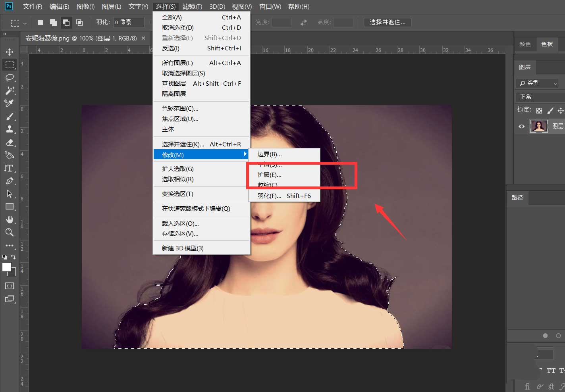565x392 pixels.
Task: Choose 羽化(F)... from the submenu
Action: point(284,196)
